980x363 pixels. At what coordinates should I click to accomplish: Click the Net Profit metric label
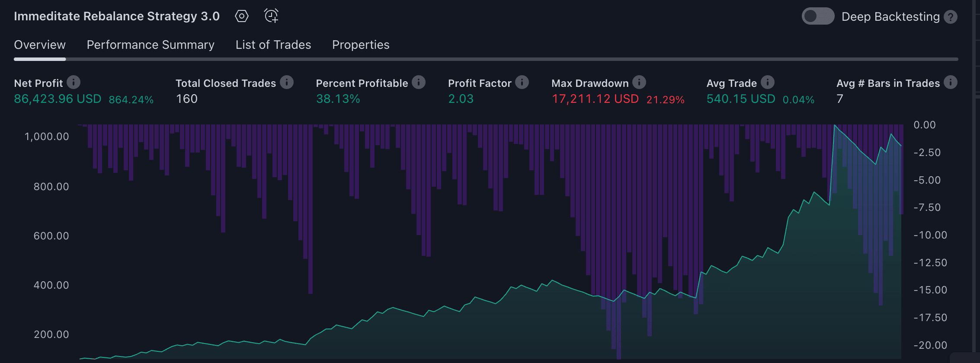(x=38, y=83)
